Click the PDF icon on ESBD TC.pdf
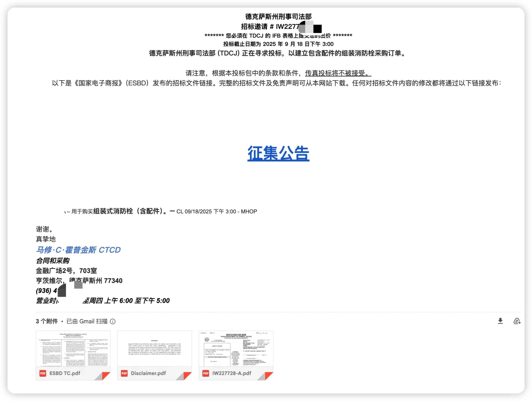The width and height of the screenshot is (532, 401). tap(43, 374)
